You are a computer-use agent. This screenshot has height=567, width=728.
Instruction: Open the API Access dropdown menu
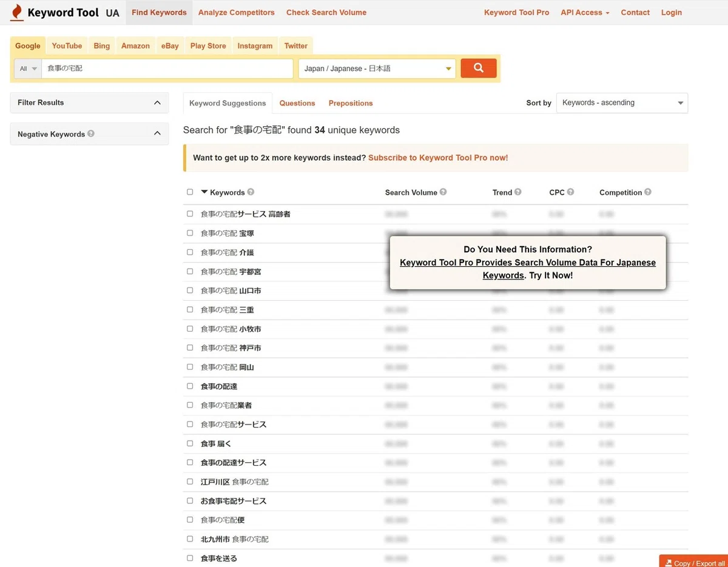click(585, 12)
